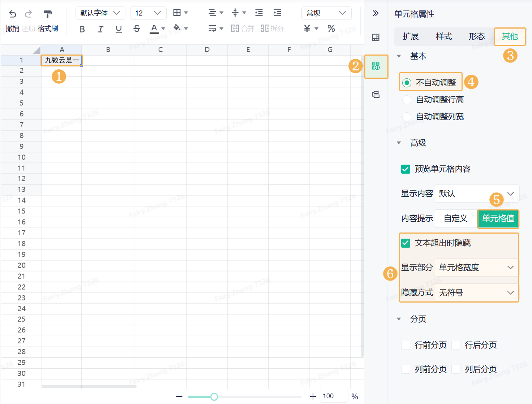Apply underline to the selected cell
The image size is (532, 404).
click(119, 29)
